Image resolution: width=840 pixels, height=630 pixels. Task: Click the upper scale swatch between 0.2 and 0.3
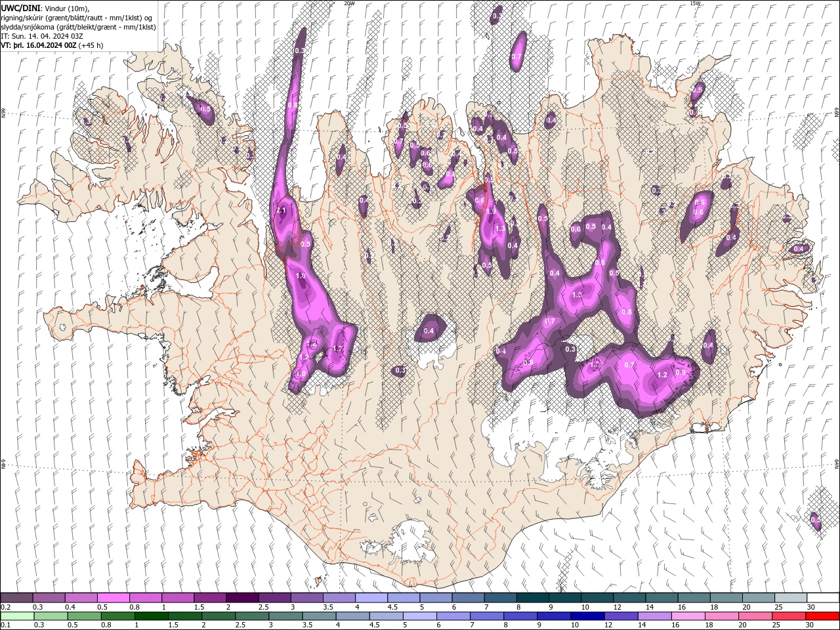[x=16, y=598]
